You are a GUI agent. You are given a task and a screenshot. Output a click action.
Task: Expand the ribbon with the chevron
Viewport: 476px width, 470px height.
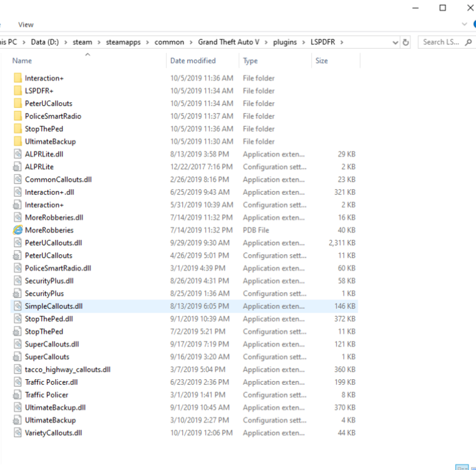pos(465,24)
